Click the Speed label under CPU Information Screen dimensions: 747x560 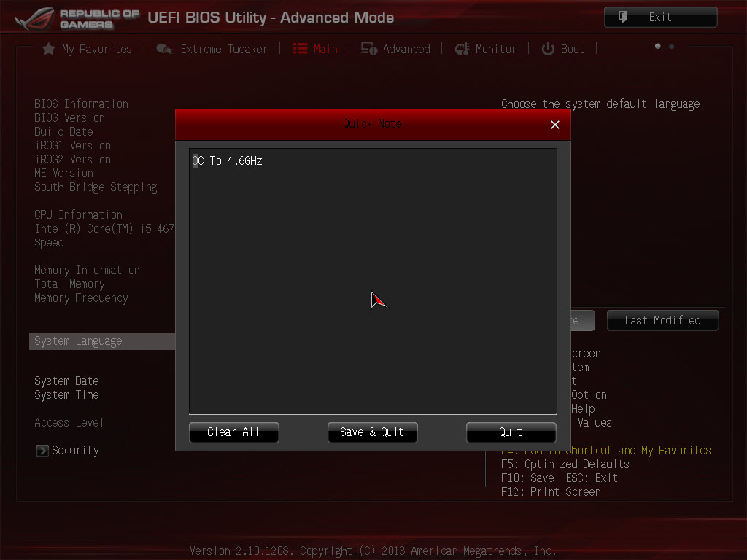pos(49,243)
